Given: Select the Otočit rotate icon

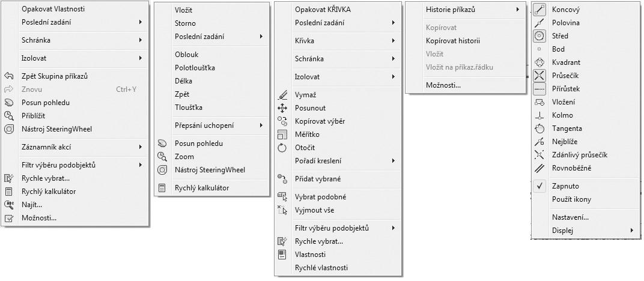Looking at the screenshot, I should 282,148.
